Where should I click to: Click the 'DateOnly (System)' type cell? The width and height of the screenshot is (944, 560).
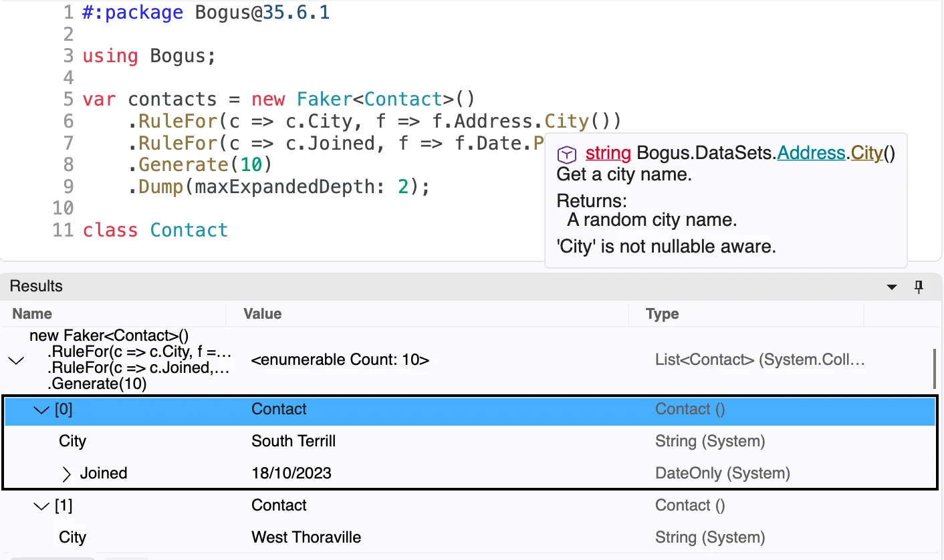pos(723,473)
